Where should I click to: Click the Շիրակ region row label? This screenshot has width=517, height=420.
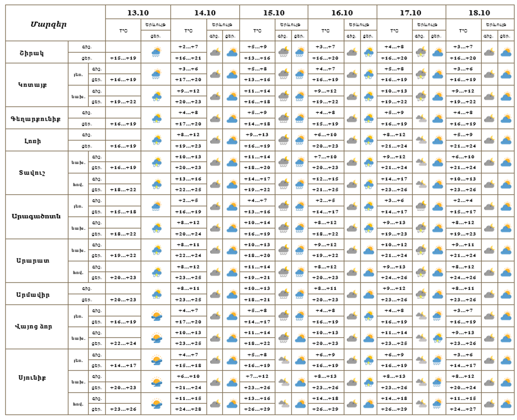pos(32,53)
